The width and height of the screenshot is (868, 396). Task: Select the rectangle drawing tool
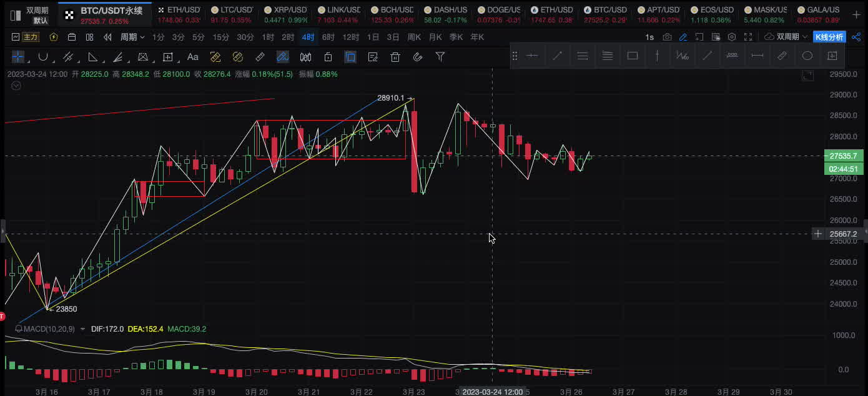click(633, 56)
